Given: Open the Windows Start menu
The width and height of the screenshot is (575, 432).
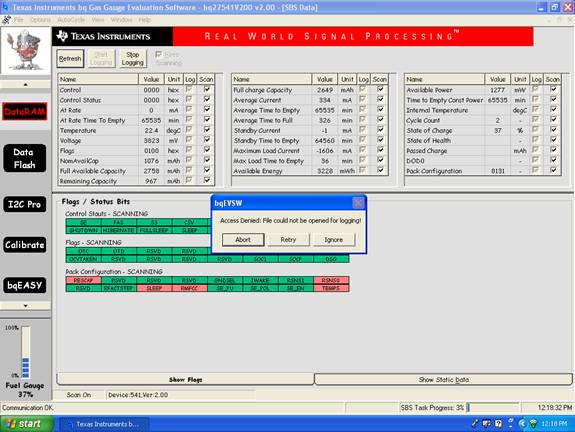Looking at the screenshot, I should coord(26,424).
